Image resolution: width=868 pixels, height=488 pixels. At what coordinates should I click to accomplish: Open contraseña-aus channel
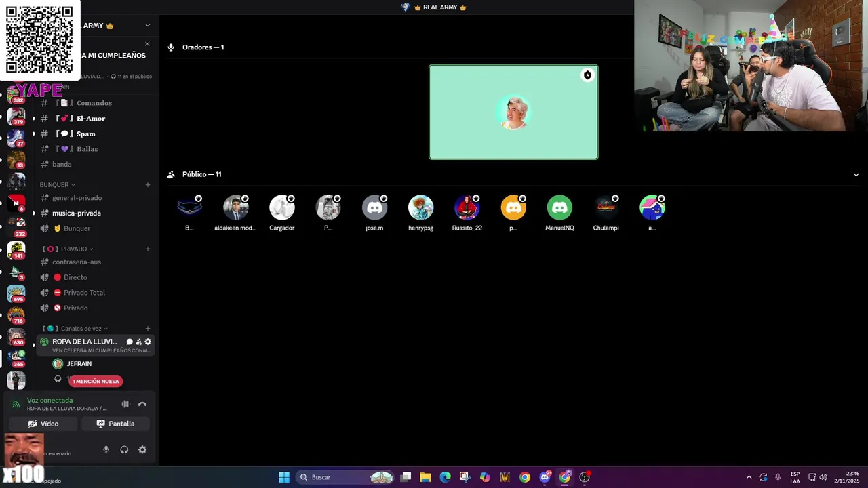click(x=96, y=262)
